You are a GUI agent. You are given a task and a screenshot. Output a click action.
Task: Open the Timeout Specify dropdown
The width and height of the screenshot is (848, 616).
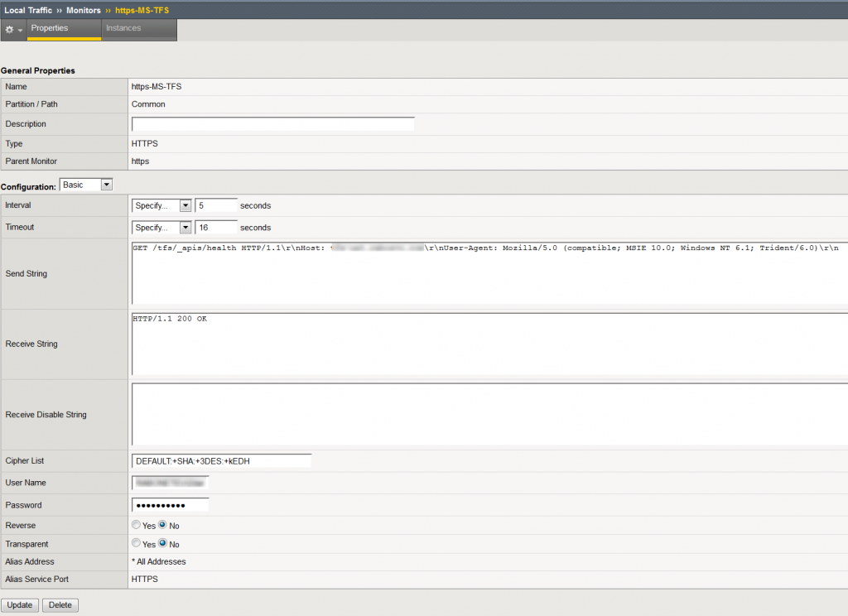[161, 228]
